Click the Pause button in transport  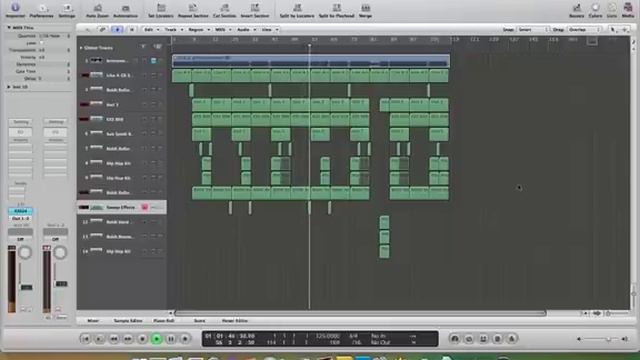(171, 339)
